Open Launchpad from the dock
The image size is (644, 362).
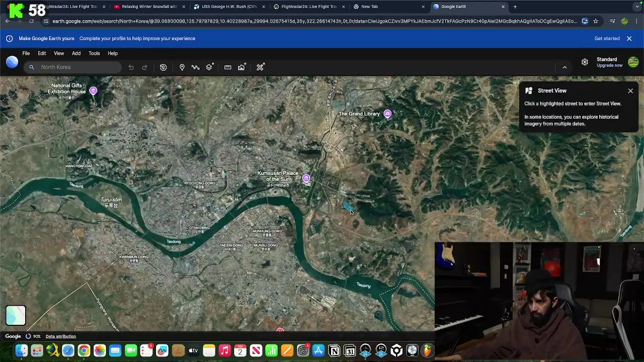[37, 350]
